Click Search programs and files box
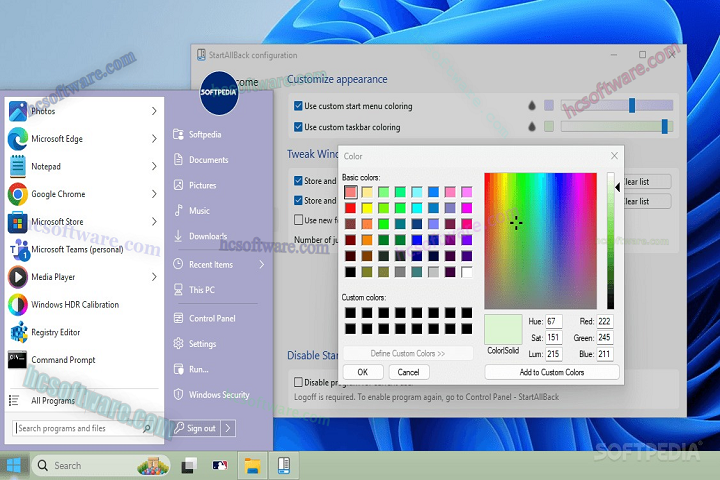 tap(84, 428)
